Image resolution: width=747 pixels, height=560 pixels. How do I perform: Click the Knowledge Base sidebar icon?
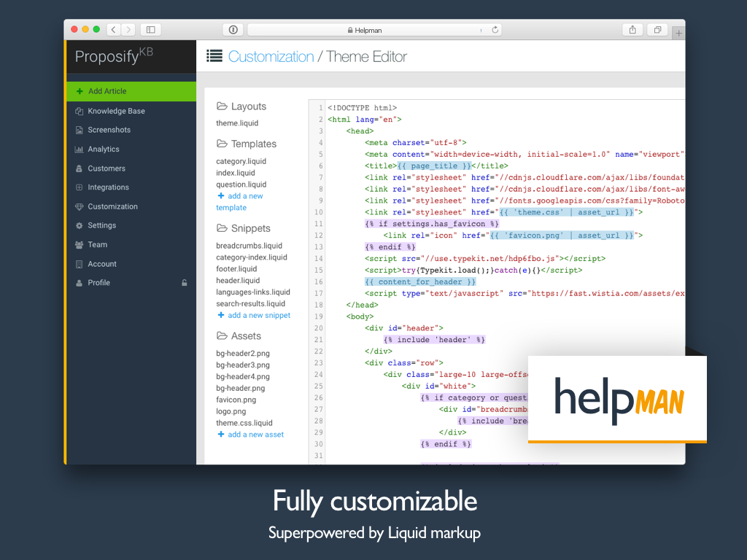coord(79,111)
